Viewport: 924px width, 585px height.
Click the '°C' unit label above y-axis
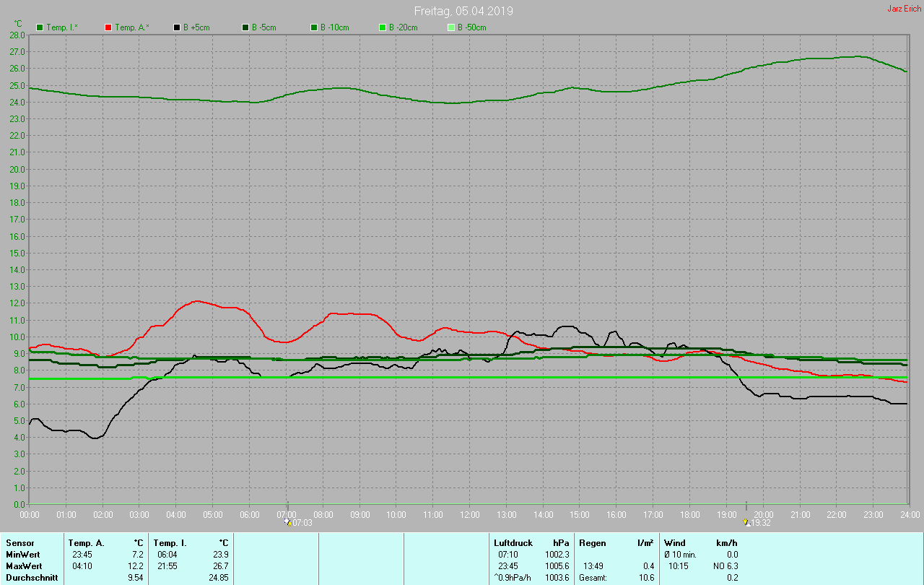[18, 24]
